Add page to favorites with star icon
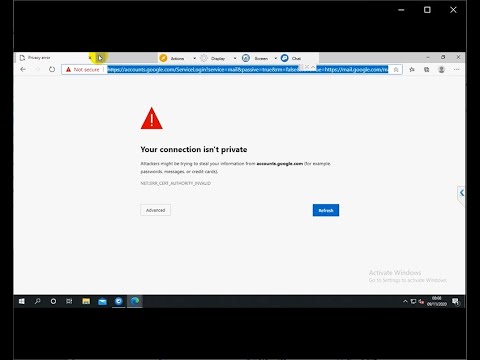 (x=396, y=70)
